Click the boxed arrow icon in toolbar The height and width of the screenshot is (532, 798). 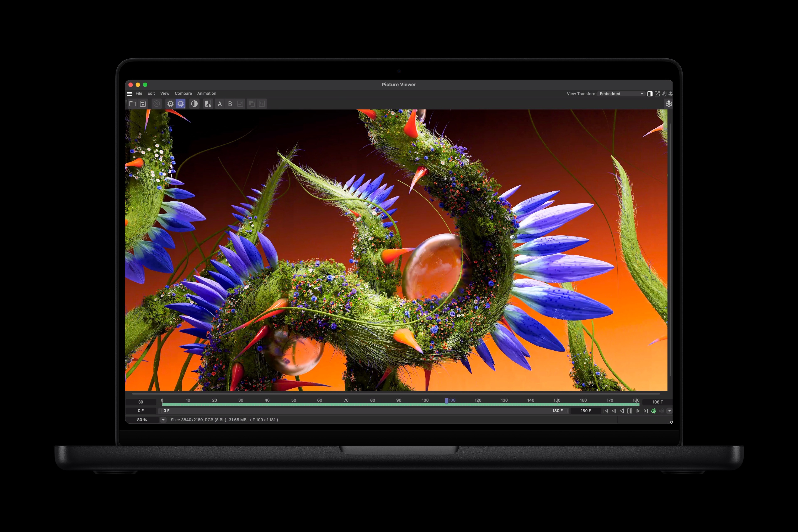262,104
